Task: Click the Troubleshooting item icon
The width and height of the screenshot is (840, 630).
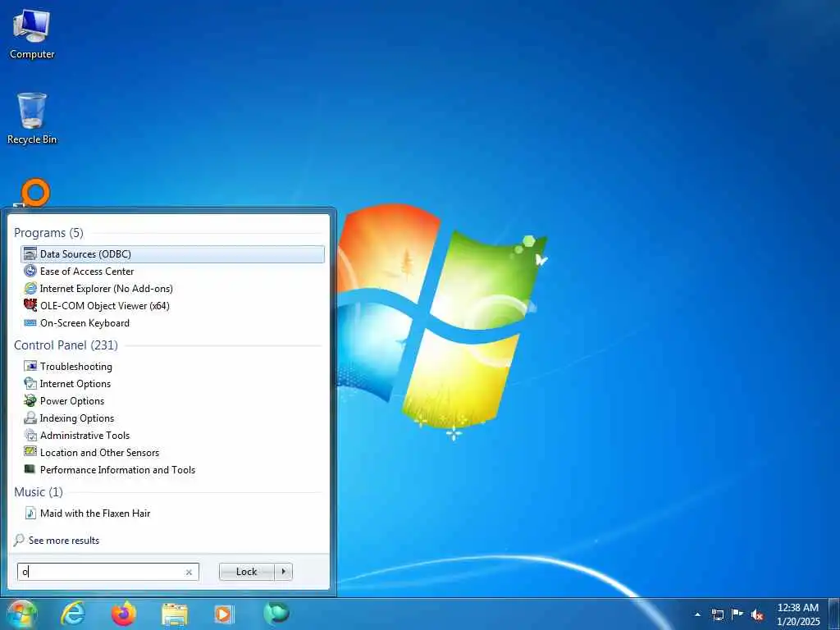Action: coord(30,367)
